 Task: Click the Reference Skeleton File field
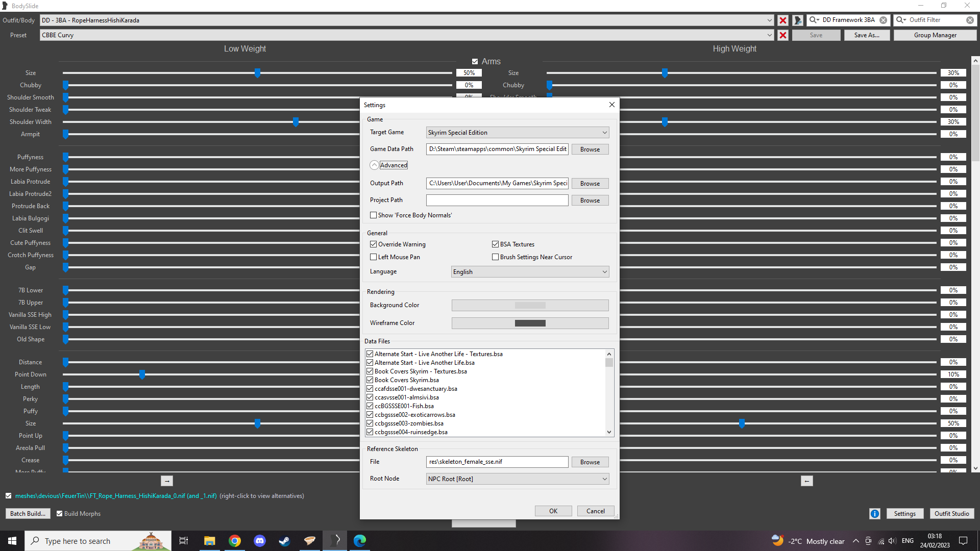point(497,462)
